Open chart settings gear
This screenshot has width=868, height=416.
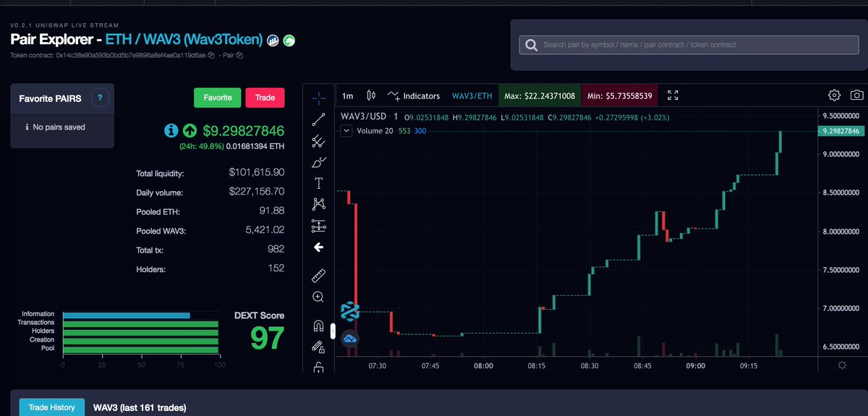click(x=834, y=95)
